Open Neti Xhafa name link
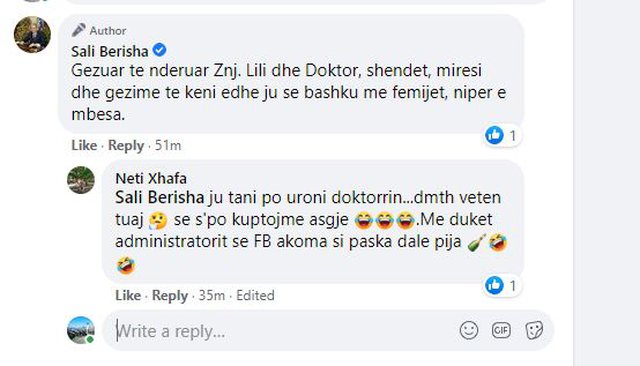This screenshot has height=366, width=640. click(x=151, y=178)
